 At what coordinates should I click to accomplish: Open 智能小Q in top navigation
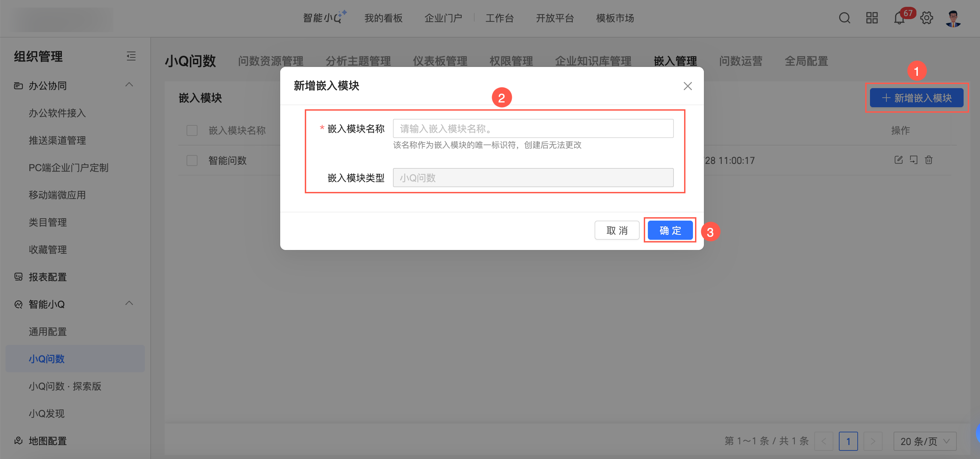click(325, 17)
